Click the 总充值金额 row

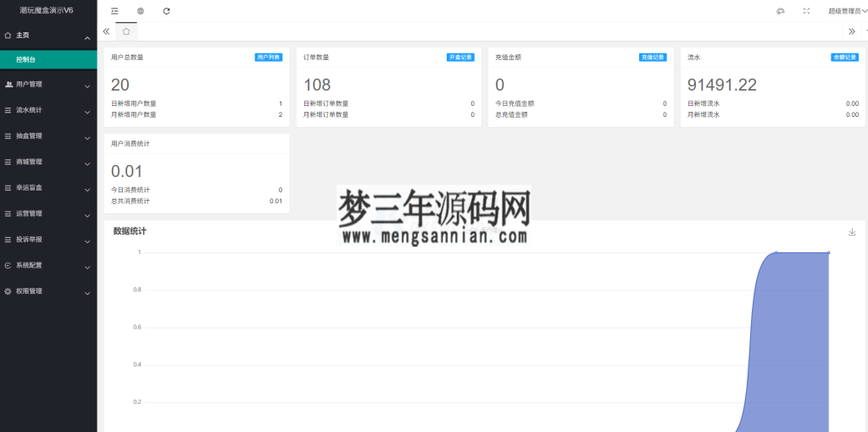point(581,114)
